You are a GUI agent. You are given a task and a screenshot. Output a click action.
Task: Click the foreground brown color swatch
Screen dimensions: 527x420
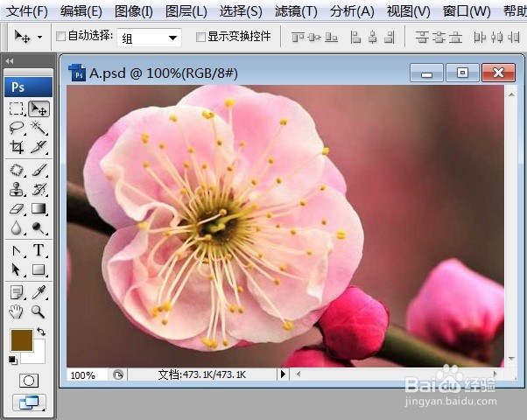pos(22,340)
